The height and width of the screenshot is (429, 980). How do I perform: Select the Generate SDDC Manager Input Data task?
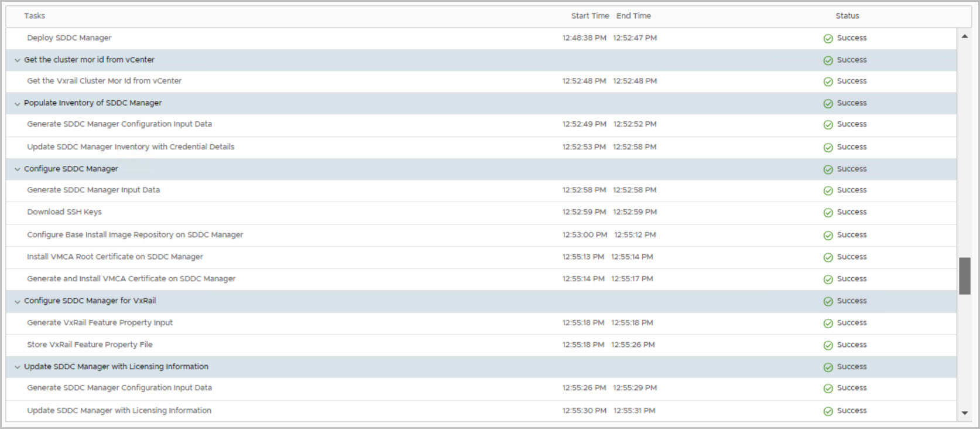coord(93,190)
